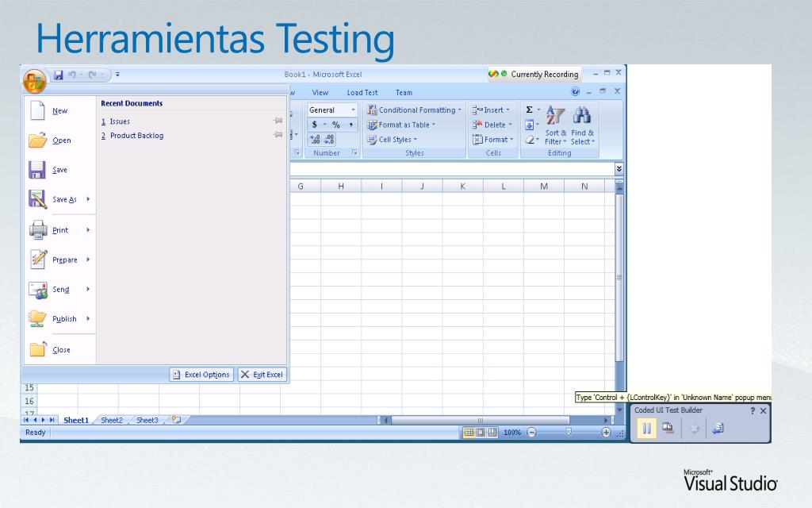The image size is (812, 508).
Task: Click the Zoom Out minus button
Action: click(x=532, y=433)
